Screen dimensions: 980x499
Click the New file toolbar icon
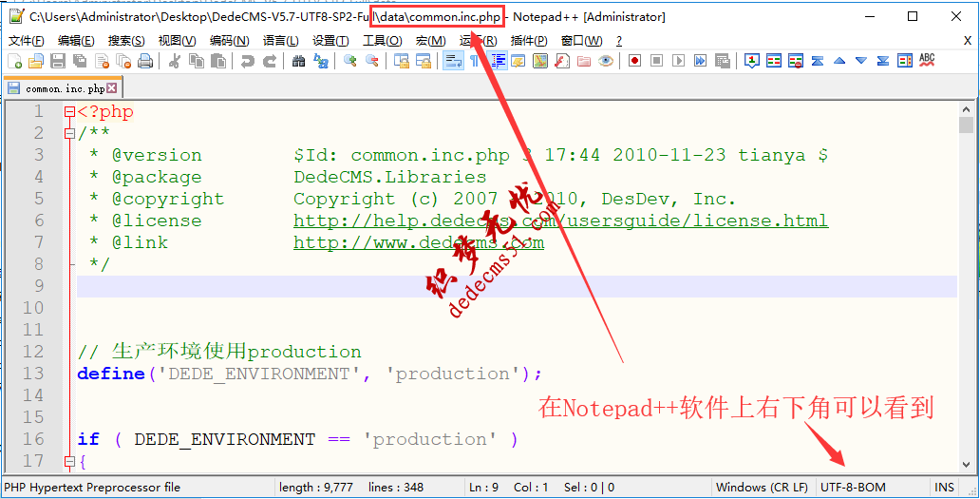click(14, 61)
